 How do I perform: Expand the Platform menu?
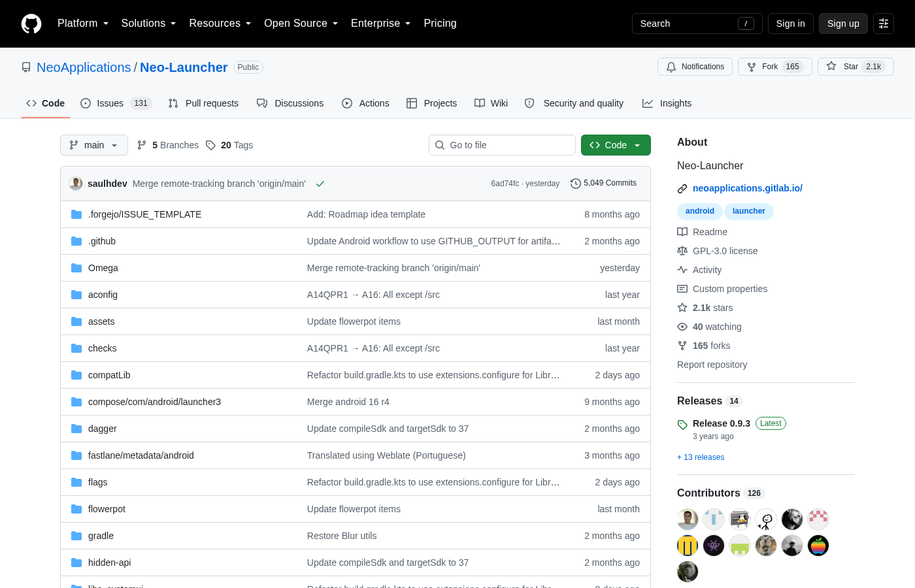click(x=83, y=24)
